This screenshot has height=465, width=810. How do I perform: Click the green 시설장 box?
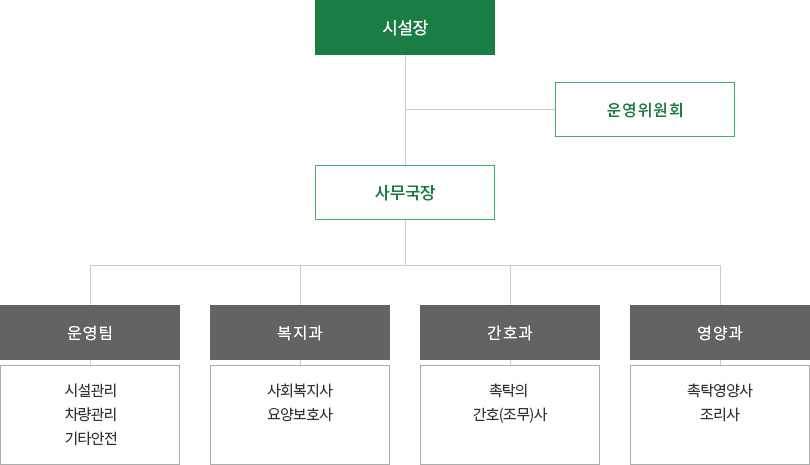[x=405, y=27]
